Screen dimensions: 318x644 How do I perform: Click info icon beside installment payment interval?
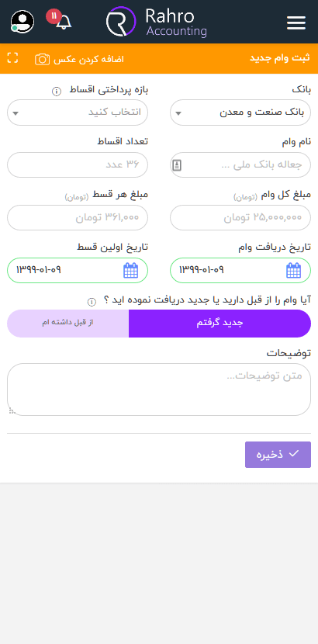pyautogui.click(x=56, y=92)
